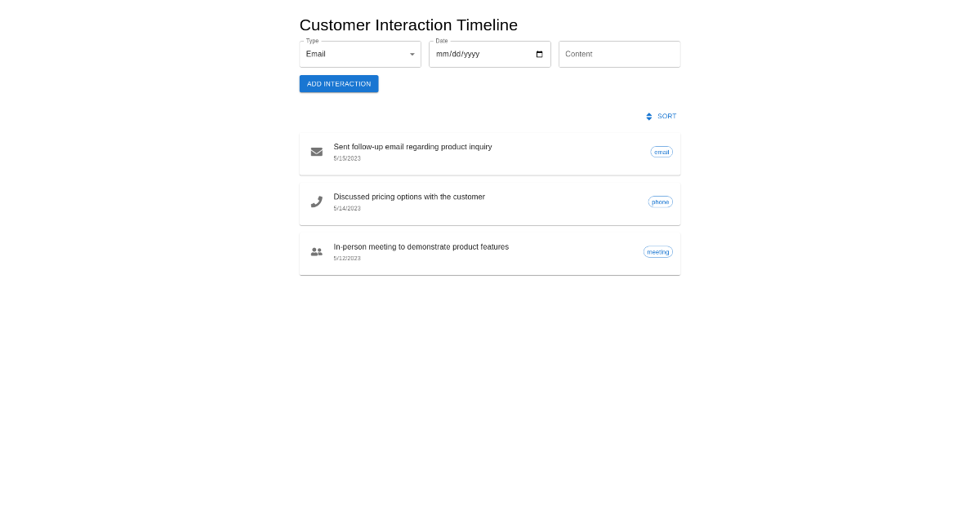The image size is (980, 514).
Task: Select the follow-up email interaction card
Action: pyautogui.click(x=490, y=153)
